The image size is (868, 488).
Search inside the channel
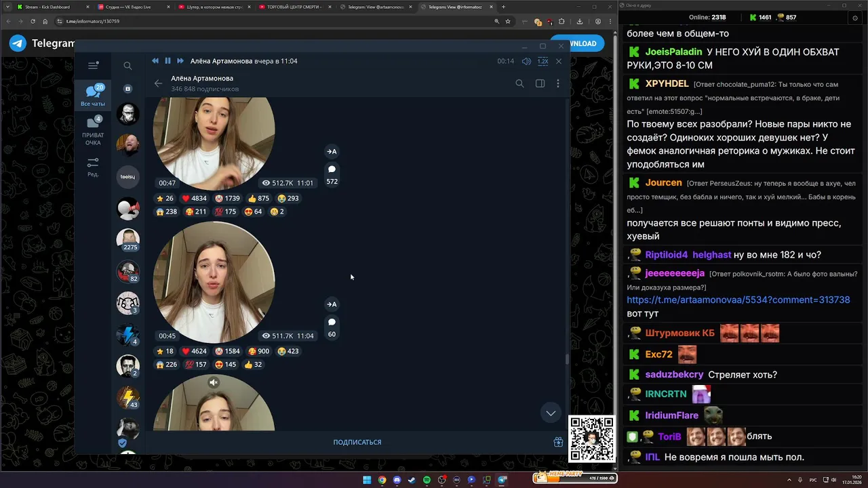519,83
